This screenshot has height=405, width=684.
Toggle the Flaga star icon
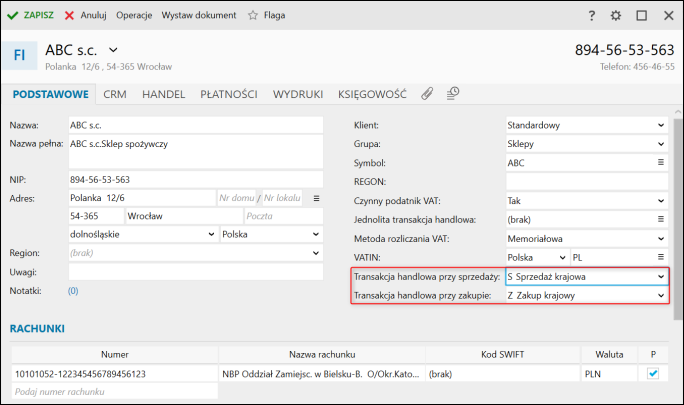tap(253, 15)
